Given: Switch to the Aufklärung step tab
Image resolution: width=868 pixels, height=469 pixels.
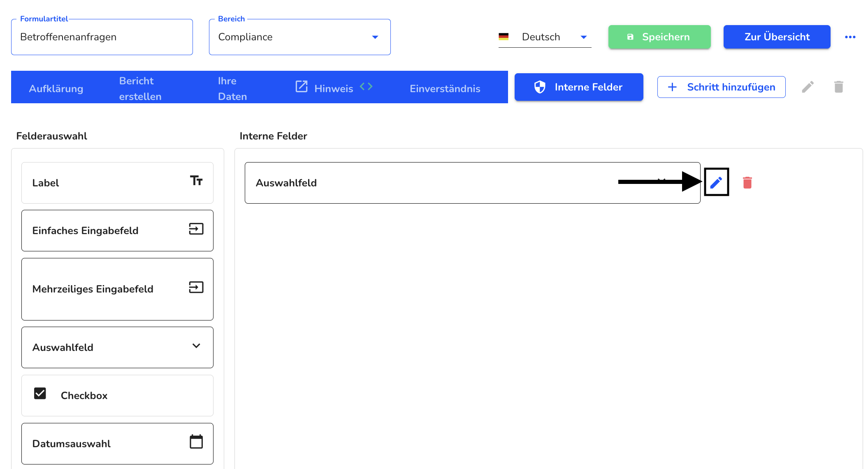Looking at the screenshot, I should [56, 88].
